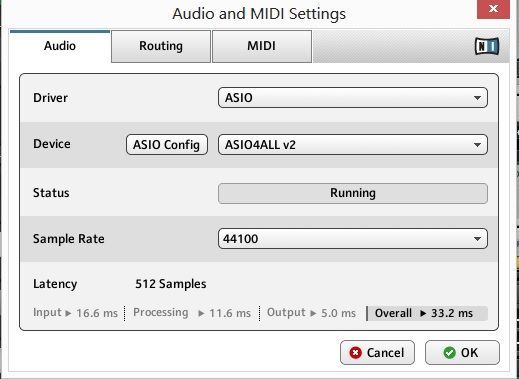Click the Native Instruments NI logo icon
This screenshot has height=379, width=519.
(x=487, y=46)
